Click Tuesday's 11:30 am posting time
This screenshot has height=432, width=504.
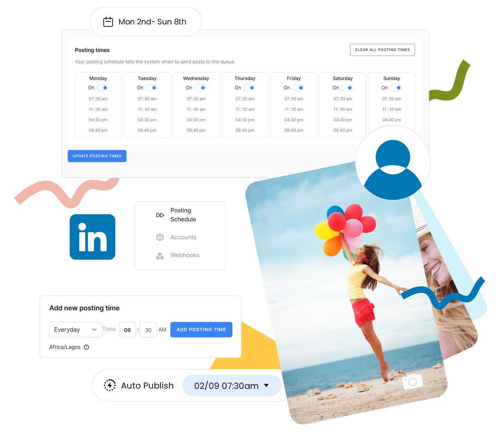[x=147, y=110]
